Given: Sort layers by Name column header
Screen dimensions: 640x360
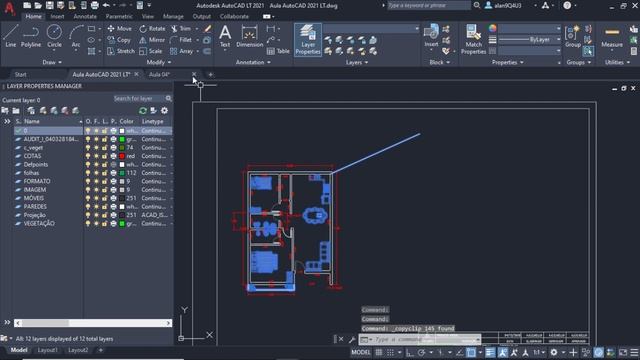Looking at the screenshot, I should point(52,121).
